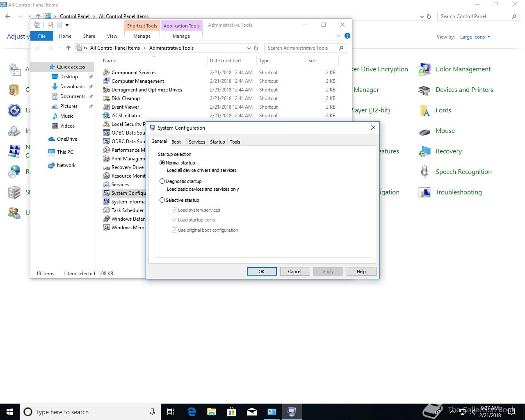Open Microsoft Store from the taskbar
The height and width of the screenshot is (420, 525).
pos(231,412)
